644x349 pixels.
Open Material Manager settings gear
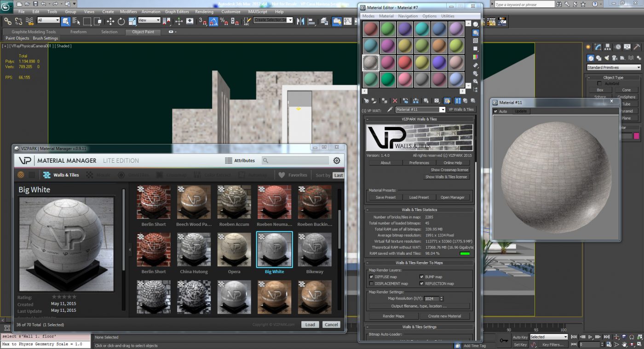tap(337, 160)
